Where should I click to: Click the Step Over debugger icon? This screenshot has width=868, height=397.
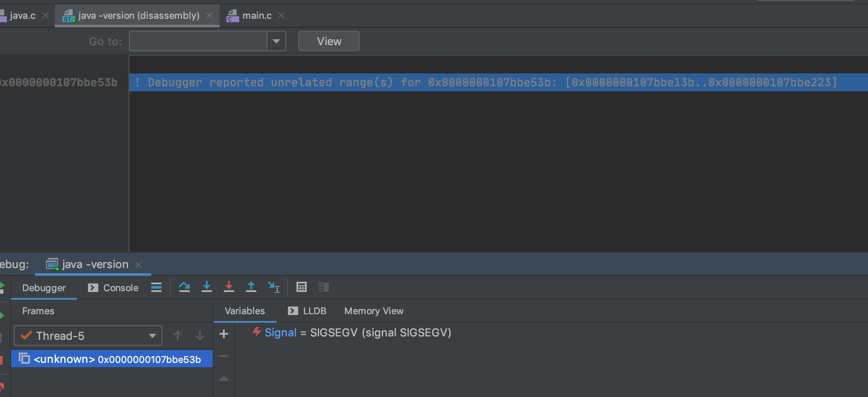click(x=185, y=287)
